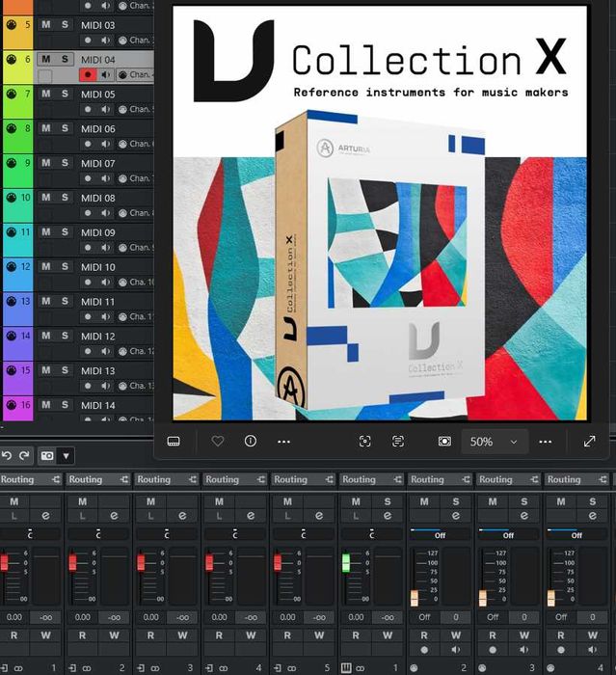616x675 pixels.
Task: Record-enable MIDI mixer channel 2 with the dot
Action: pyautogui.click(x=424, y=650)
